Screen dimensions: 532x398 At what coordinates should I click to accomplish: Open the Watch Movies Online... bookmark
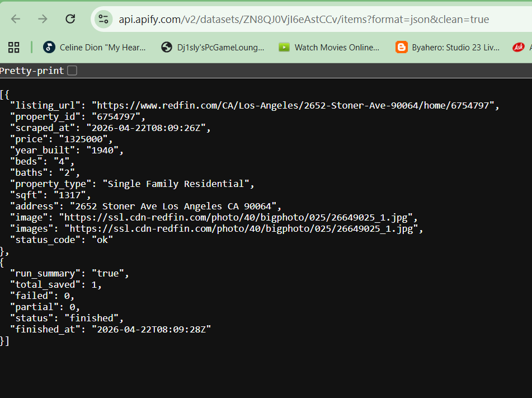point(329,47)
